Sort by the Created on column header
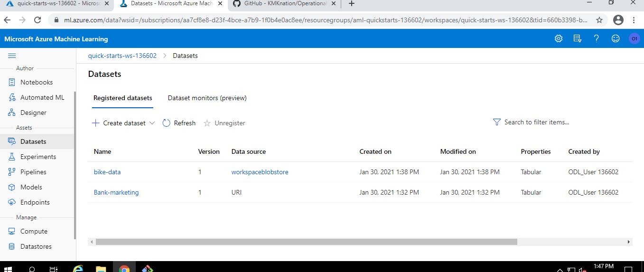This screenshot has height=272, width=644. coord(375,152)
